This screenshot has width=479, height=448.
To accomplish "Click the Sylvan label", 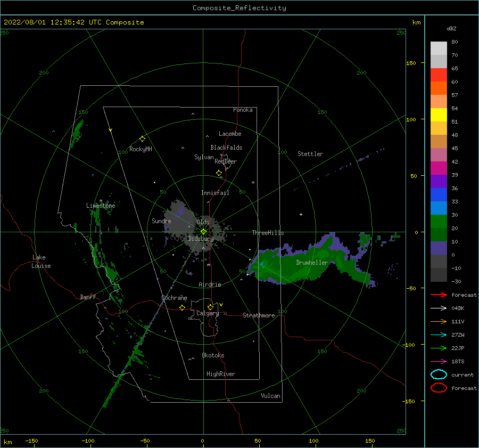I will tap(204, 157).
